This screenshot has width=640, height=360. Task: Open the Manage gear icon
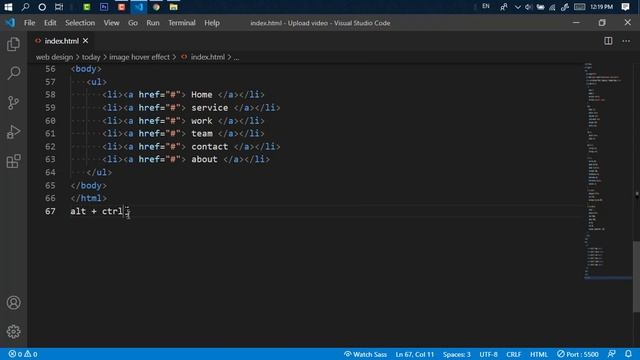tap(13, 331)
